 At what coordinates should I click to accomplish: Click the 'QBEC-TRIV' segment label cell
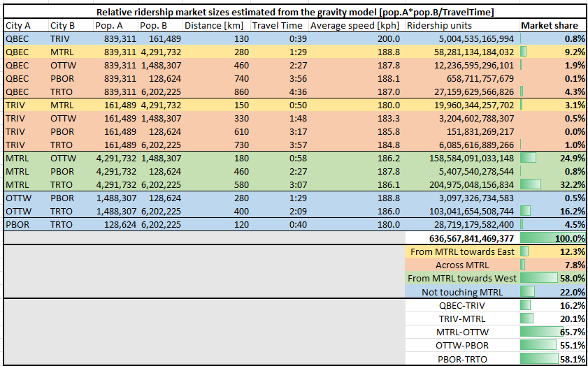(x=461, y=305)
